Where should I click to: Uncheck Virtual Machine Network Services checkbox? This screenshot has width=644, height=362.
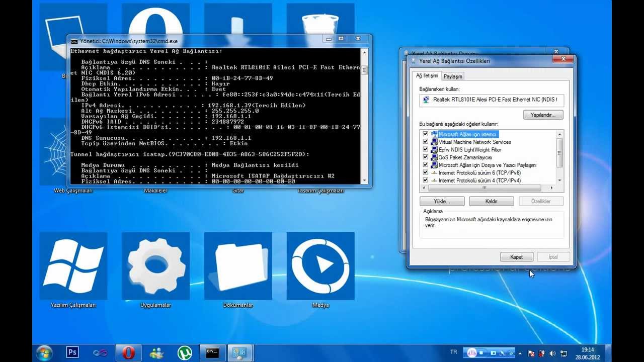click(x=426, y=142)
